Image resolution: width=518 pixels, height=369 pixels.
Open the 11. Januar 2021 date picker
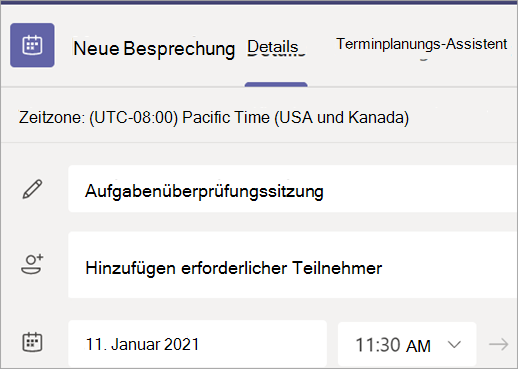[197, 344]
